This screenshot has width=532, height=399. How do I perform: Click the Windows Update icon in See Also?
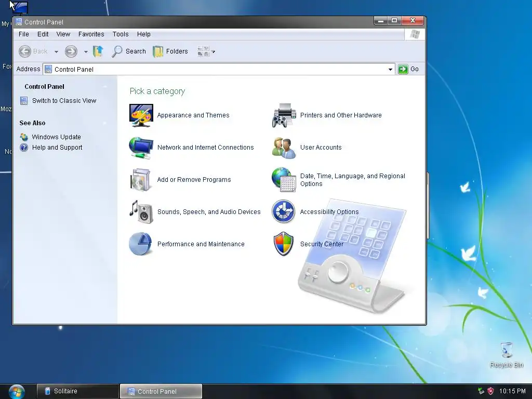[24, 137]
